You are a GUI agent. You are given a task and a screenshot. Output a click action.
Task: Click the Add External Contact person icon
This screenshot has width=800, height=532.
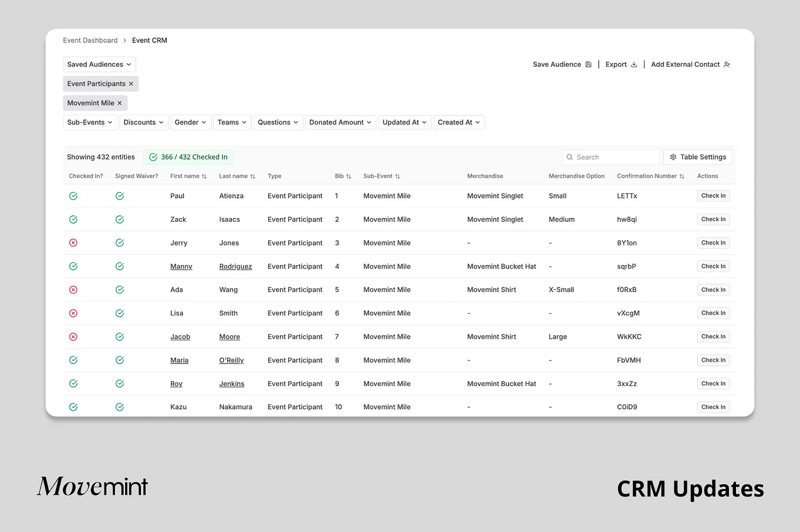tap(727, 65)
